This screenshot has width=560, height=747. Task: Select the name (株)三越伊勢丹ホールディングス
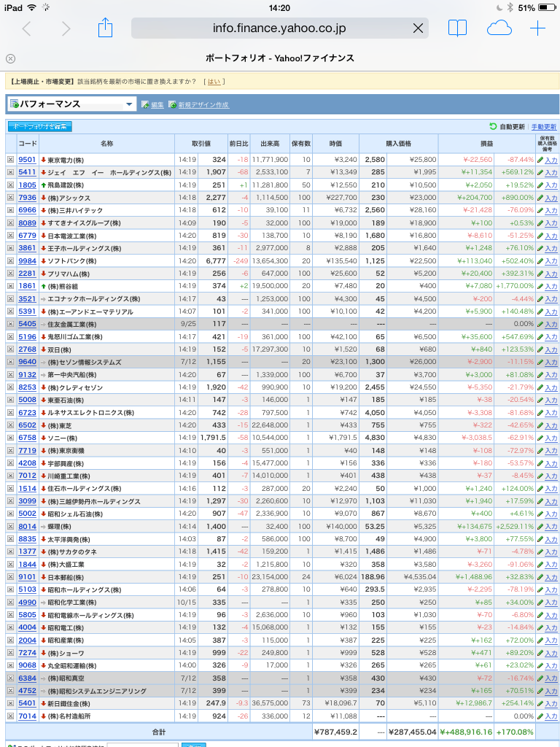pos(94,501)
